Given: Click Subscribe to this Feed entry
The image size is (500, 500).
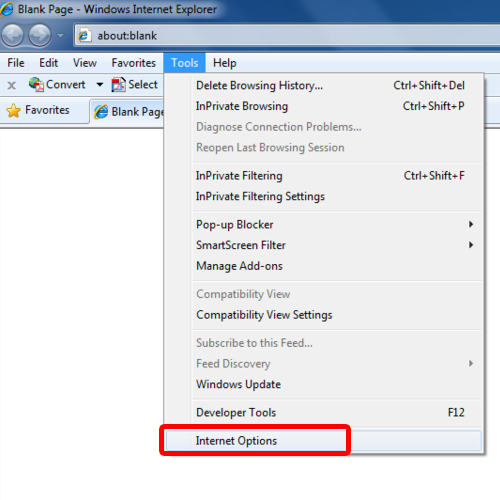Looking at the screenshot, I should point(323,343).
